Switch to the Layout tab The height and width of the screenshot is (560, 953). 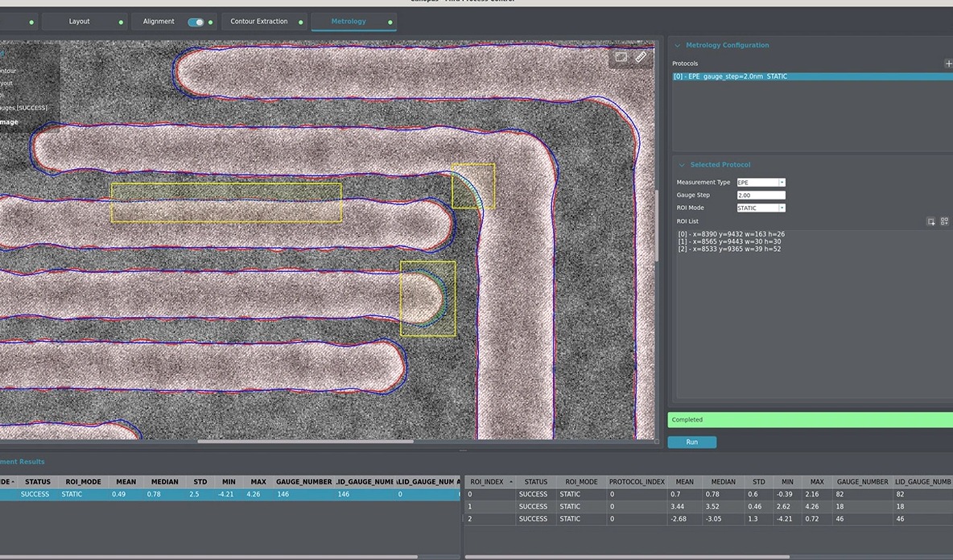coord(80,22)
